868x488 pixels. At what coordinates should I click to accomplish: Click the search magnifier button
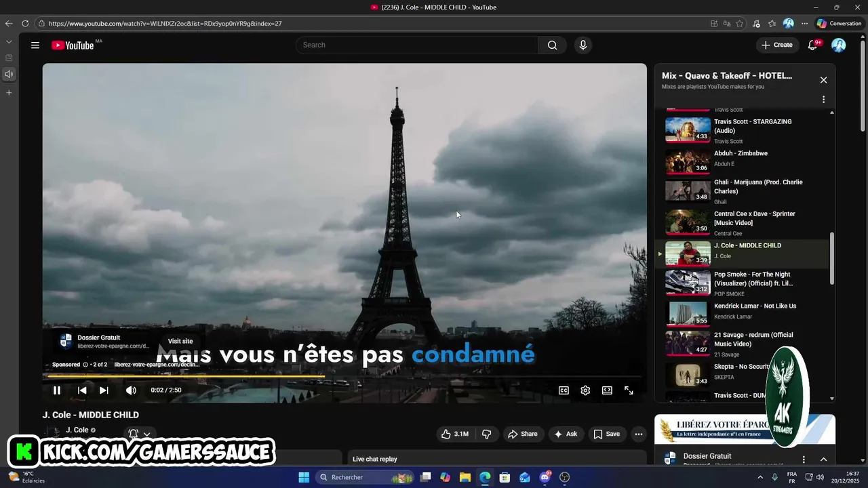point(552,45)
